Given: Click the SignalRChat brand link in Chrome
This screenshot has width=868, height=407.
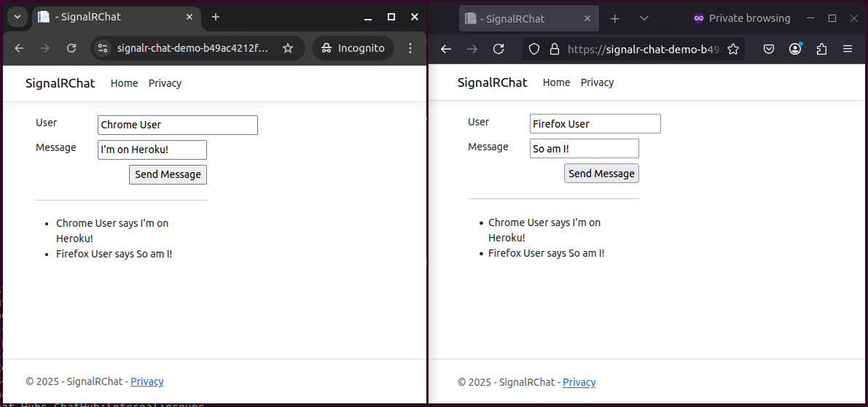Looking at the screenshot, I should (60, 83).
